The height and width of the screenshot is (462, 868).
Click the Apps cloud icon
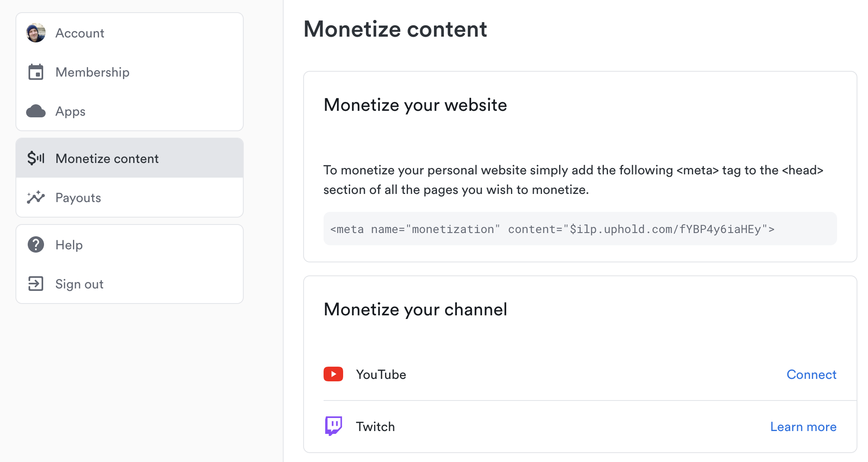pyautogui.click(x=36, y=111)
